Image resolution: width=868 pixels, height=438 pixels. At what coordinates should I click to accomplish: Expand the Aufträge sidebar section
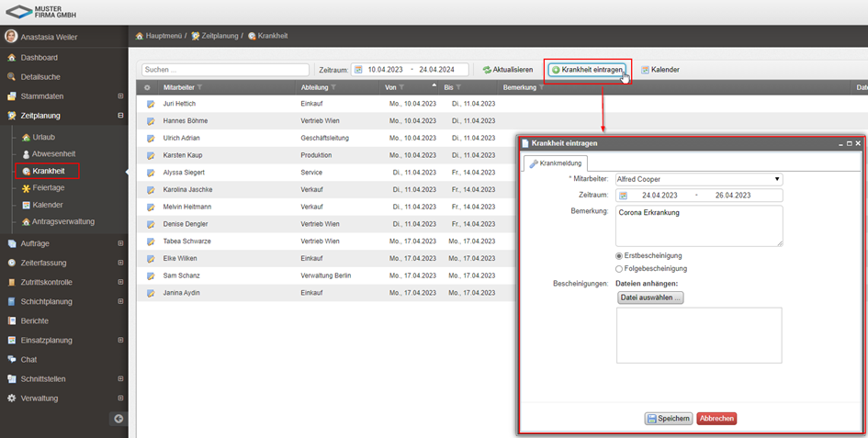120,243
